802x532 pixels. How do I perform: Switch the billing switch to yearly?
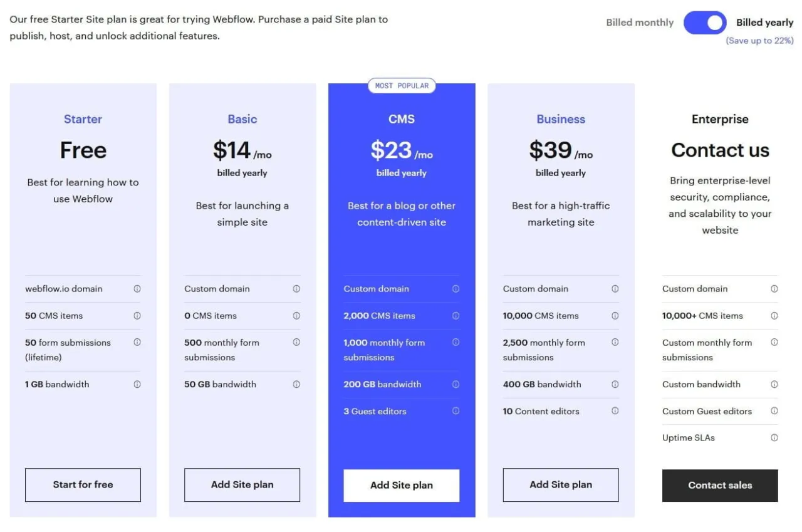tap(704, 23)
